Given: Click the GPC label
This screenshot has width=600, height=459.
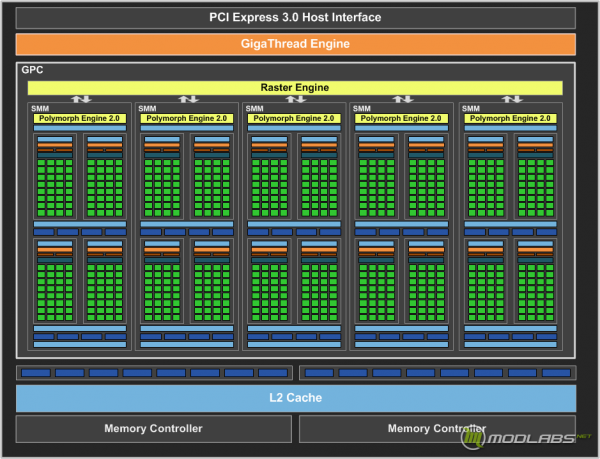Looking at the screenshot, I should click(x=32, y=70).
